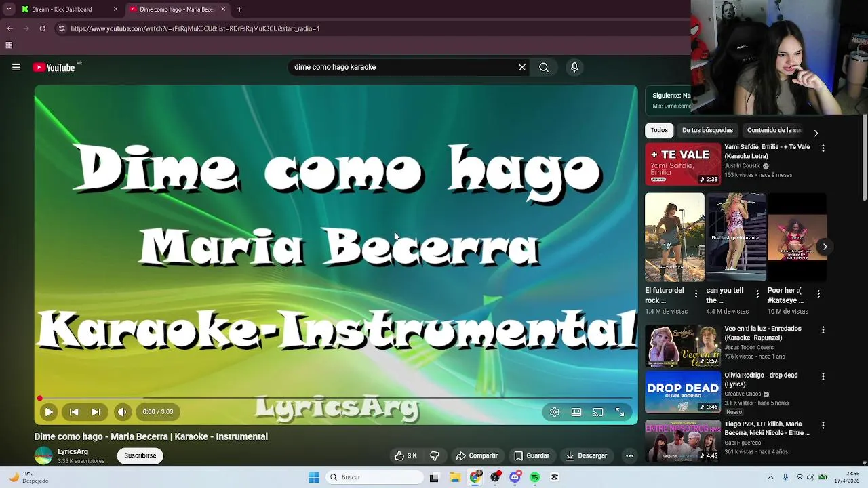Image resolution: width=868 pixels, height=488 pixels.
Task: Open the Just In Coustic channel name
Action: tap(743, 166)
